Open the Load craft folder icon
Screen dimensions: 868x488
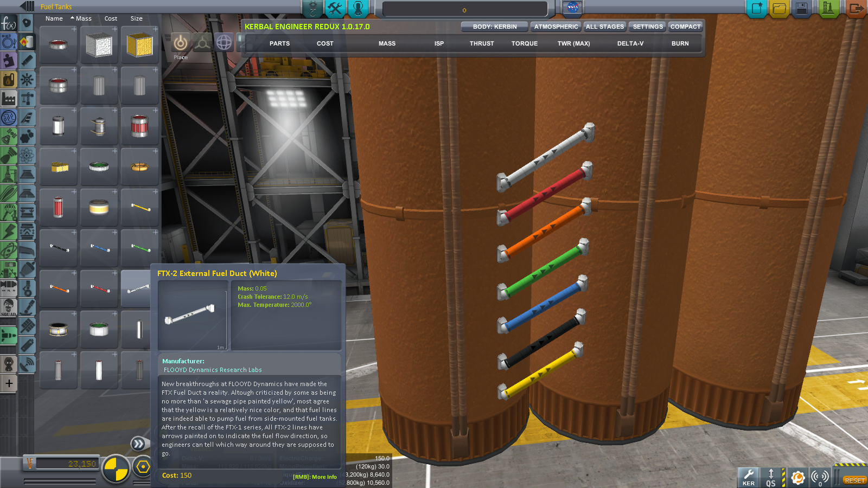[x=779, y=9]
